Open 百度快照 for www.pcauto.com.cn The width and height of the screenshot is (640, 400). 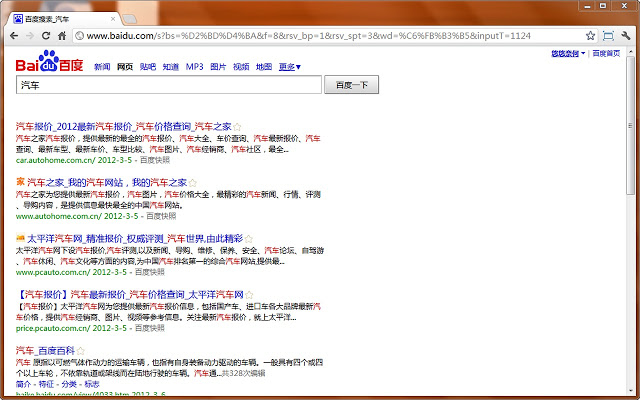(x=150, y=272)
